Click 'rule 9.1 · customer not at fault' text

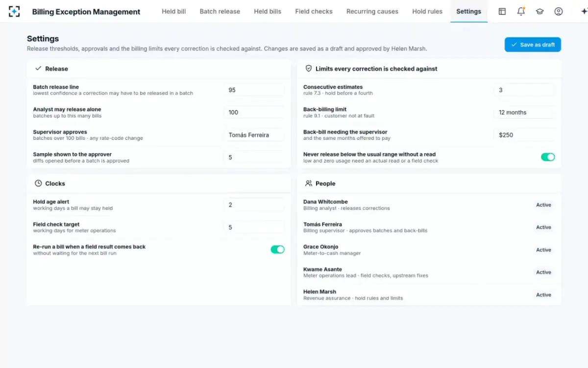[339, 116]
